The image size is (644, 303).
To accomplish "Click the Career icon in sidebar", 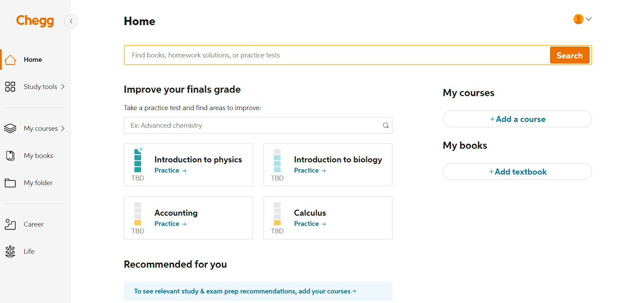I will 10,224.
